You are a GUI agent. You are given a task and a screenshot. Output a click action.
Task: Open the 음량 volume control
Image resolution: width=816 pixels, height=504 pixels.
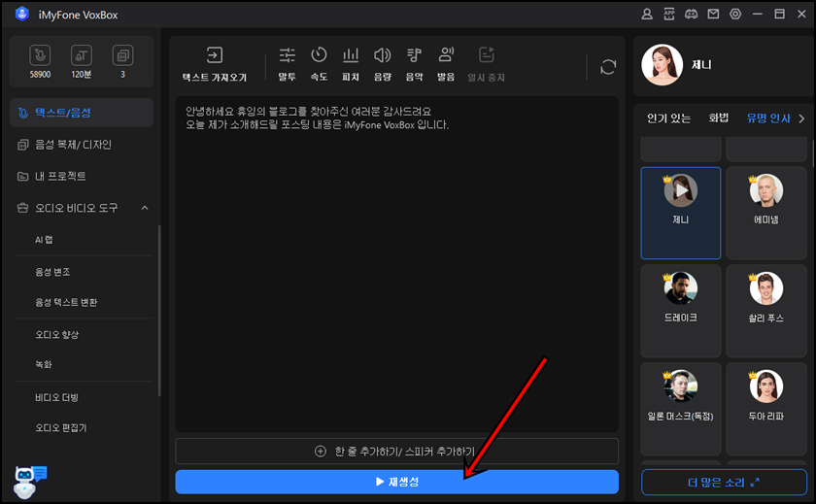pos(382,64)
